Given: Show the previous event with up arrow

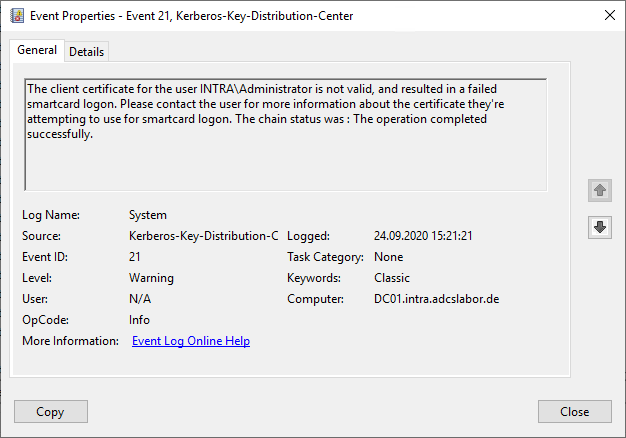Looking at the screenshot, I should pyautogui.click(x=599, y=190).
